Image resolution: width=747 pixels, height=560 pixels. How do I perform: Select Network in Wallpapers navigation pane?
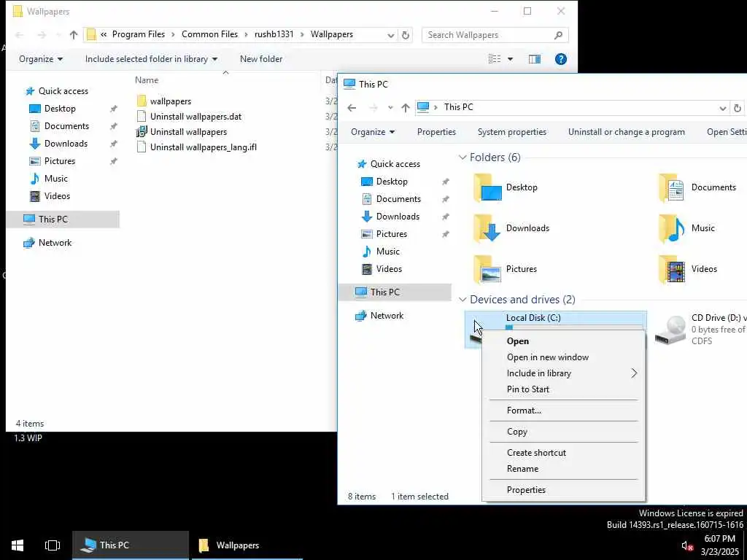(x=55, y=243)
